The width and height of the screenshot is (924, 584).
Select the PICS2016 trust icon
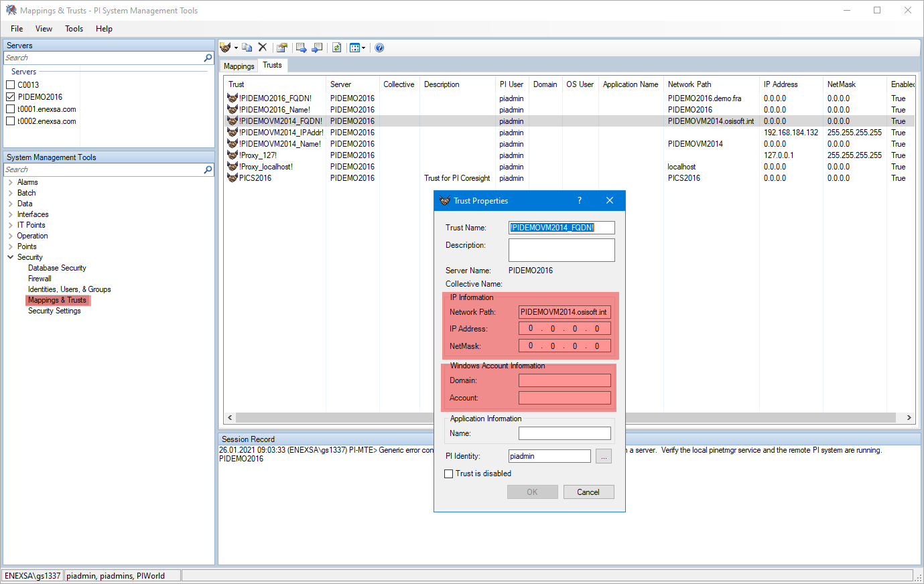(233, 178)
